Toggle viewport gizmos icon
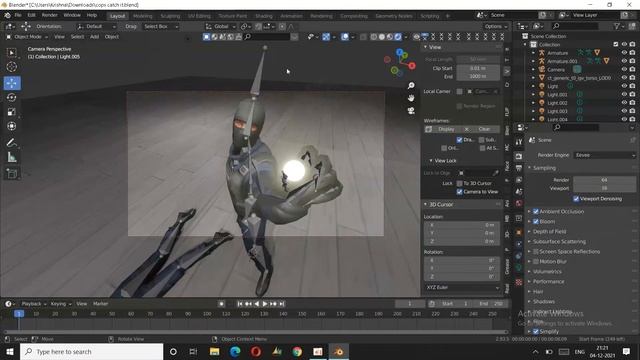The width and height of the screenshot is (640, 360). coord(326,37)
